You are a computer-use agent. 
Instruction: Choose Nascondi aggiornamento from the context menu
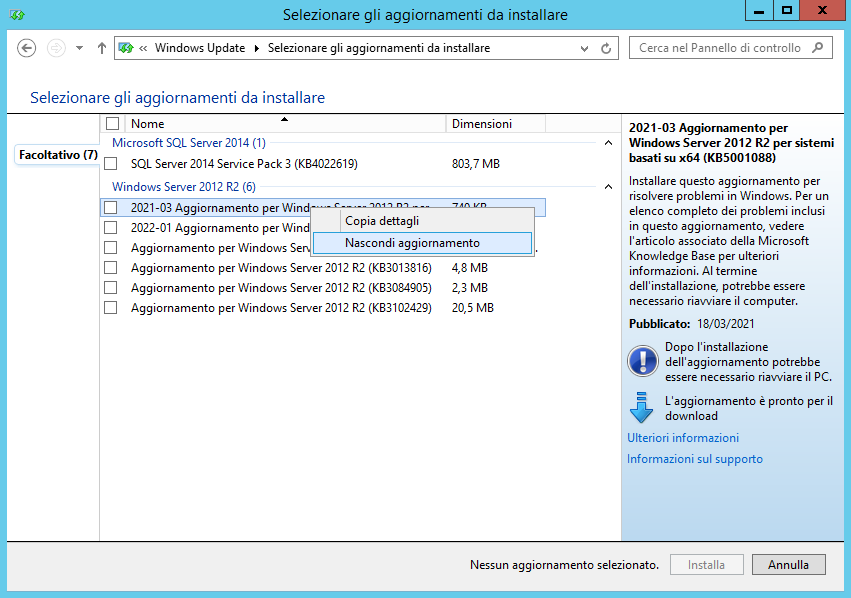click(423, 243)
